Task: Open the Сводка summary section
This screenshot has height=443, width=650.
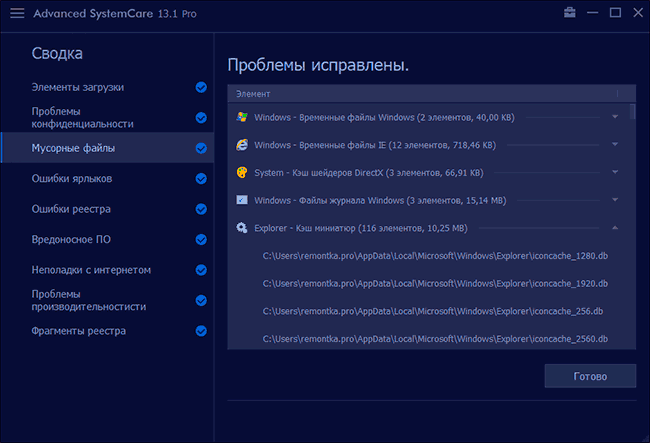Action: 57,53
